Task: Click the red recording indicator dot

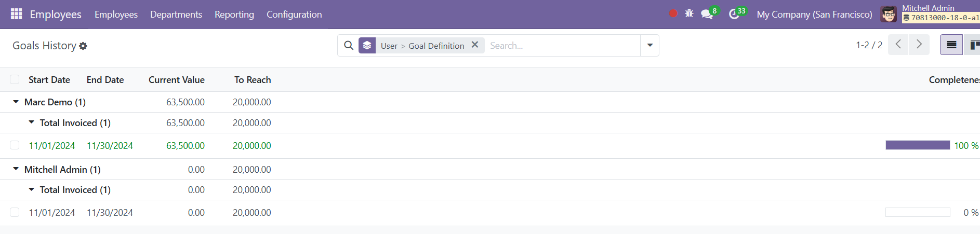Action: [x=673, y=14]
